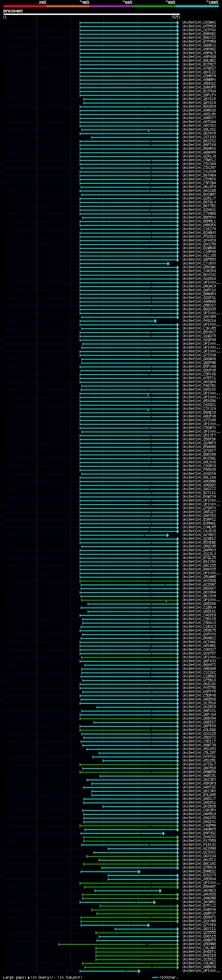222x980 pixels.
Task: Open hit UniRef100_B9R982
Action: pos(199,34)
